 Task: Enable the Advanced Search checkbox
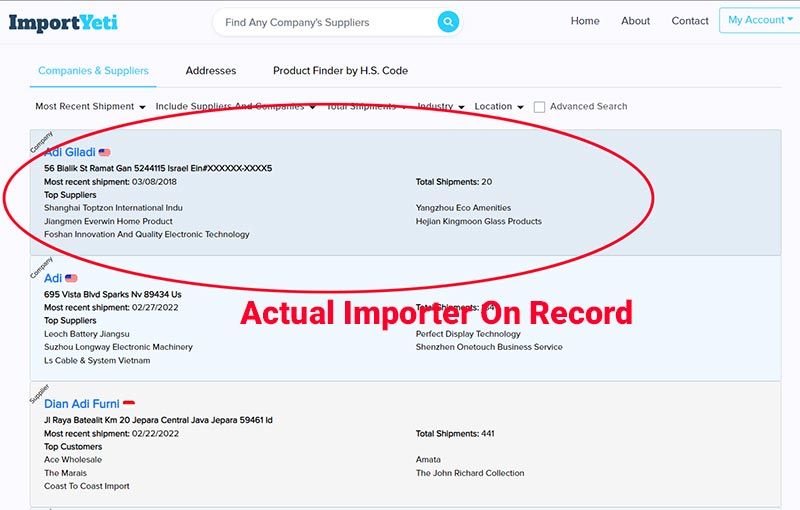click(x=539, y=107)
